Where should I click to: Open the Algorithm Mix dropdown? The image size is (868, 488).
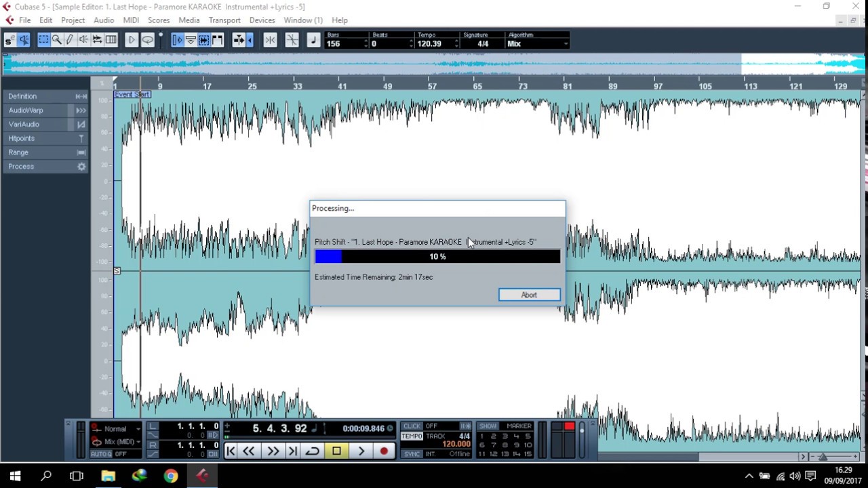[x=538, y=43]
